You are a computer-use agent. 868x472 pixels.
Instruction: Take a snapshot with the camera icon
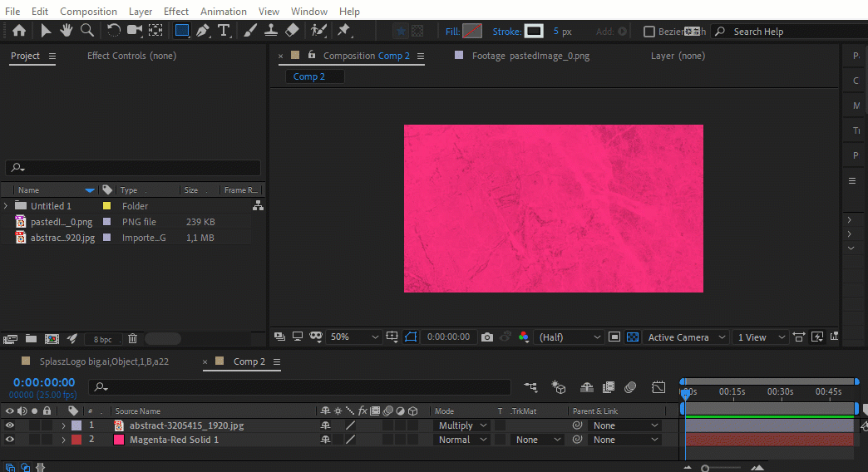(487, 337)
